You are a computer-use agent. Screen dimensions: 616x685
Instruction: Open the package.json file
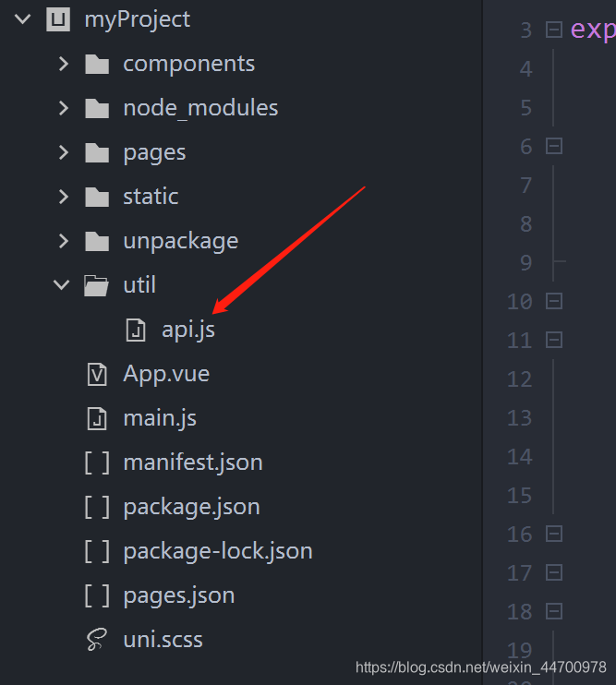(192, 507)
